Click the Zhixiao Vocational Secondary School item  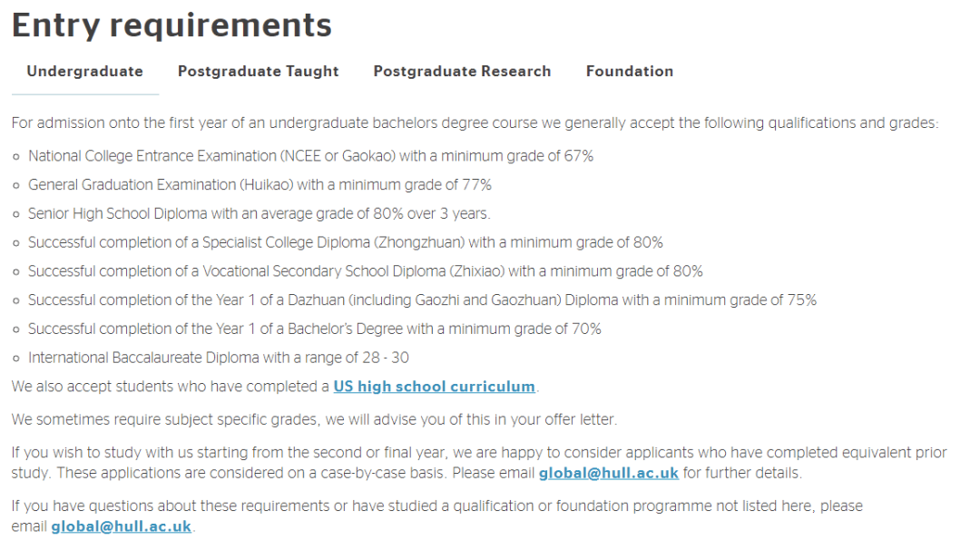click(x=366, y=271)
